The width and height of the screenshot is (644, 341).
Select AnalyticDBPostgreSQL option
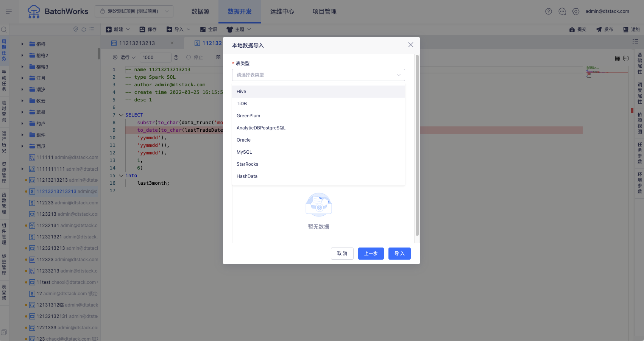(x=318, y=128)
